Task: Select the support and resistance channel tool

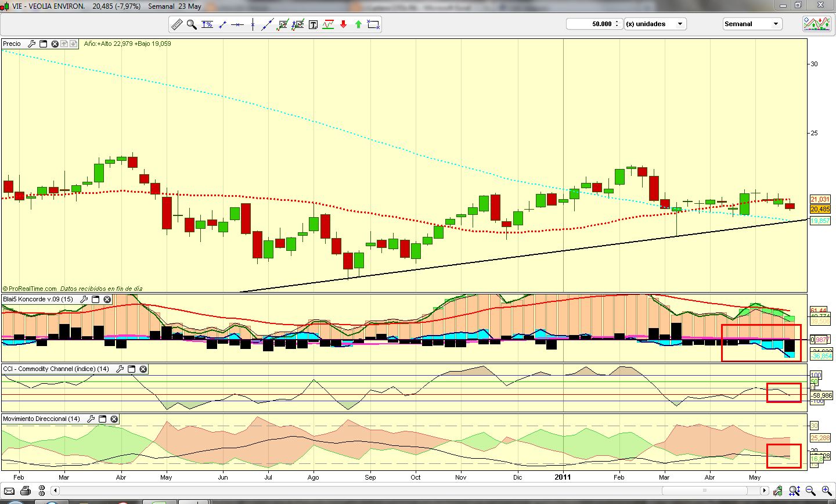Action: click(x=328, y=24)
